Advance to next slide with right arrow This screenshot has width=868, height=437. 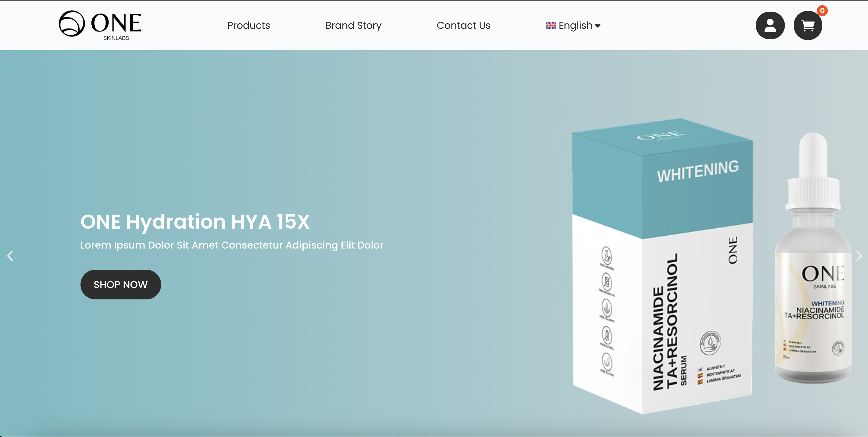coord(858,256)
